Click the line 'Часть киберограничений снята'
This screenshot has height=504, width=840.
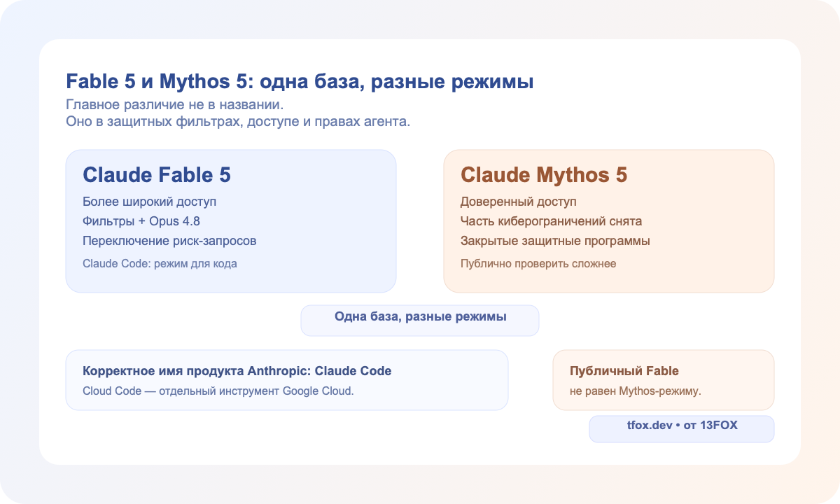click(x=552, y=221)
